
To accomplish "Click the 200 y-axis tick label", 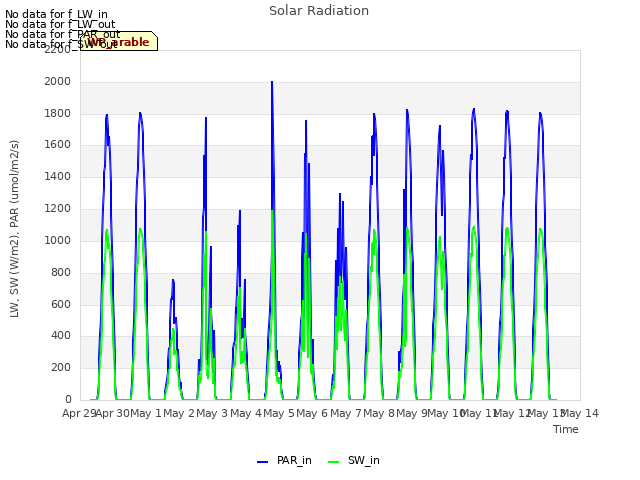I will pos(61,367).
